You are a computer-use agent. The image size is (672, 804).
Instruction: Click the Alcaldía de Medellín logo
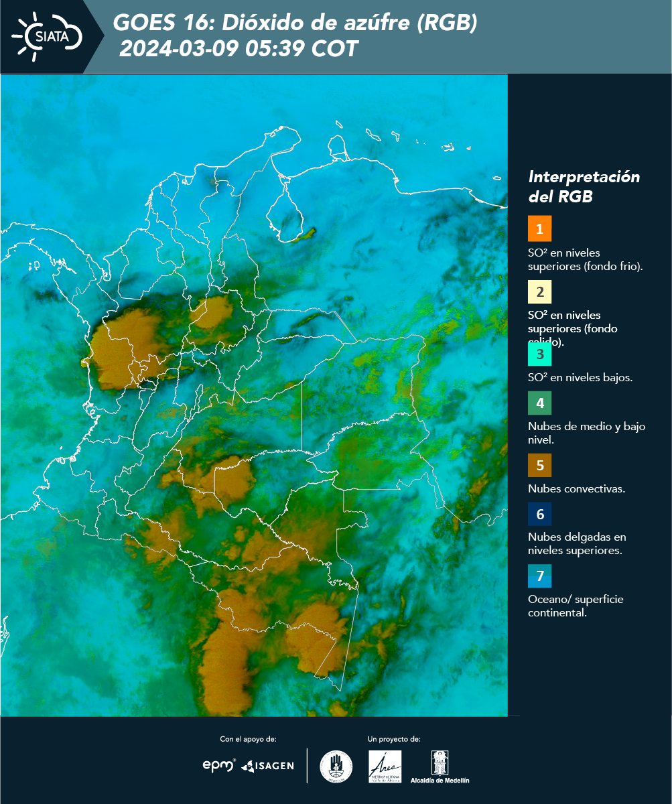440,766
